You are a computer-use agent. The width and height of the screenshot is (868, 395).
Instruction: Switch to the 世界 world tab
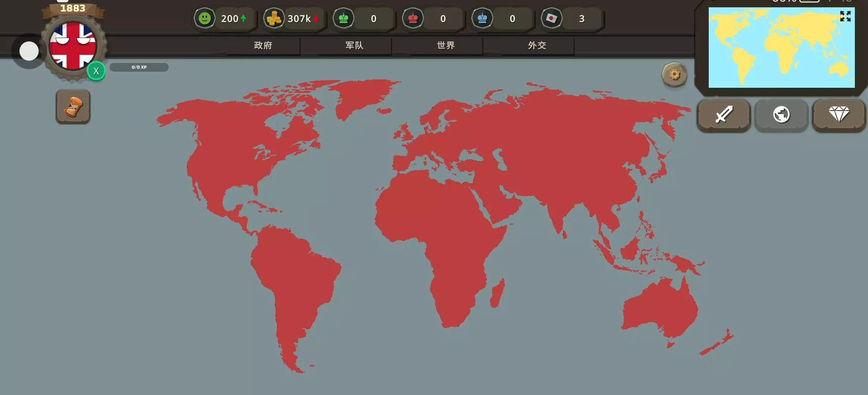(x=446, y=45)
